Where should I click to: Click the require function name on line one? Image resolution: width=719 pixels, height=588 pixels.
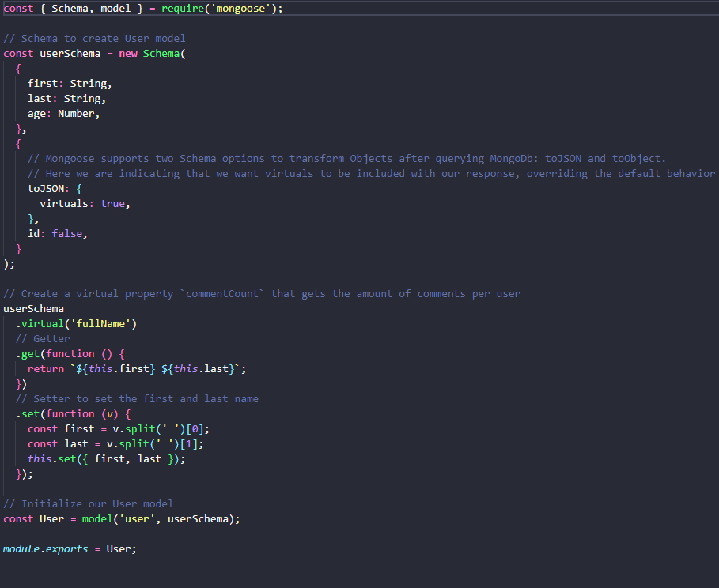182,9
